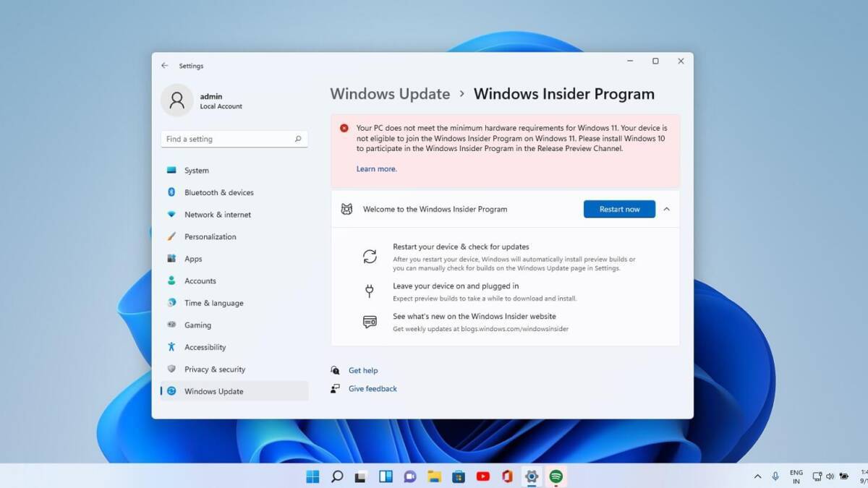This screenshot has width=868, height=488.
Task: Click the search magnifier in Find a setting
Action: pos(298,139)
